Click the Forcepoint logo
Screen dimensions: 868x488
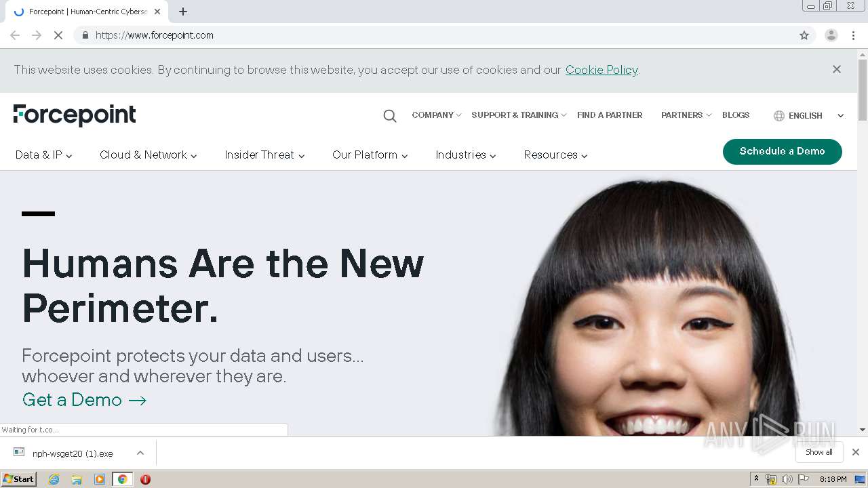[x=75, y=115]
